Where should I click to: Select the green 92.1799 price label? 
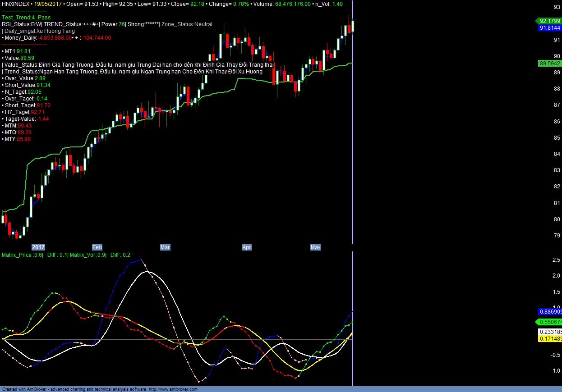pos(549,21)
